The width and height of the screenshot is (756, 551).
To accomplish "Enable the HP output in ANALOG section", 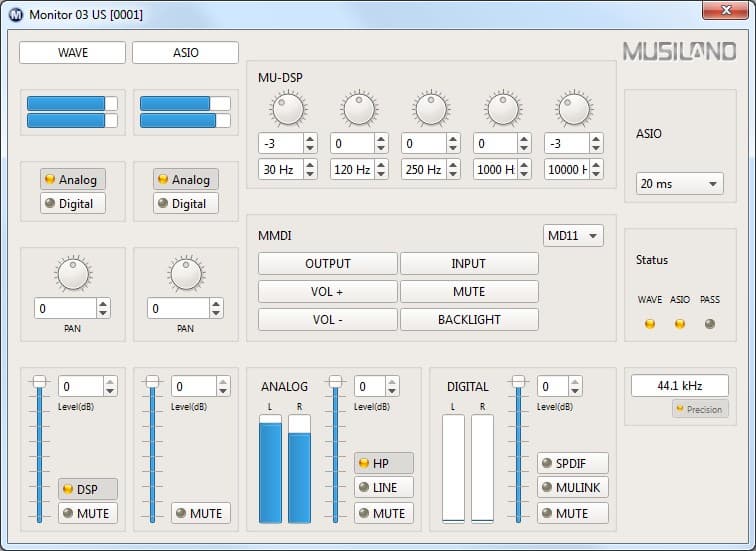I will point(383,463).
